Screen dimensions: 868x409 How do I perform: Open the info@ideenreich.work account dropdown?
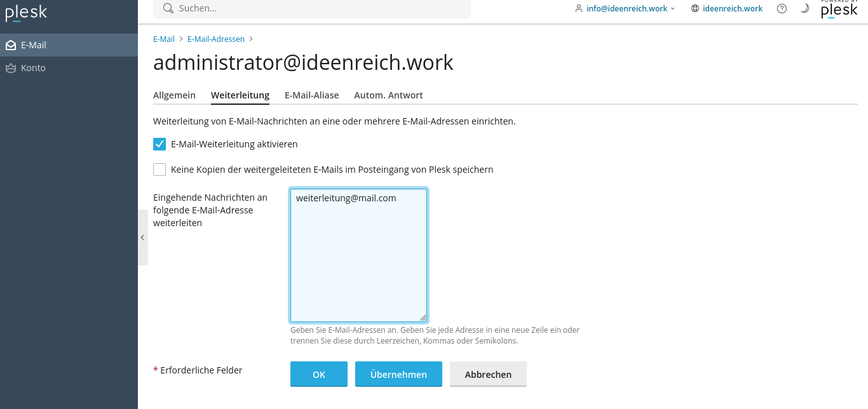tap(624, 9)
